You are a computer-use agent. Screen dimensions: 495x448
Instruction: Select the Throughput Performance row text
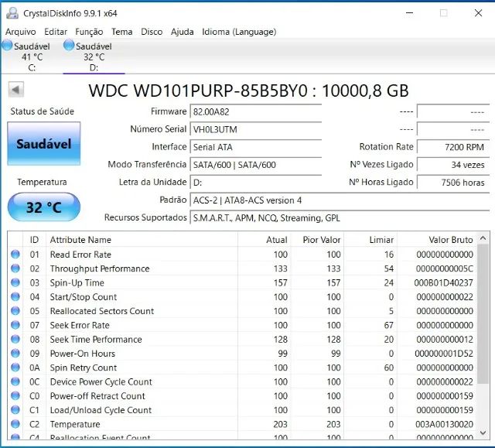click(x=100, y=268)
